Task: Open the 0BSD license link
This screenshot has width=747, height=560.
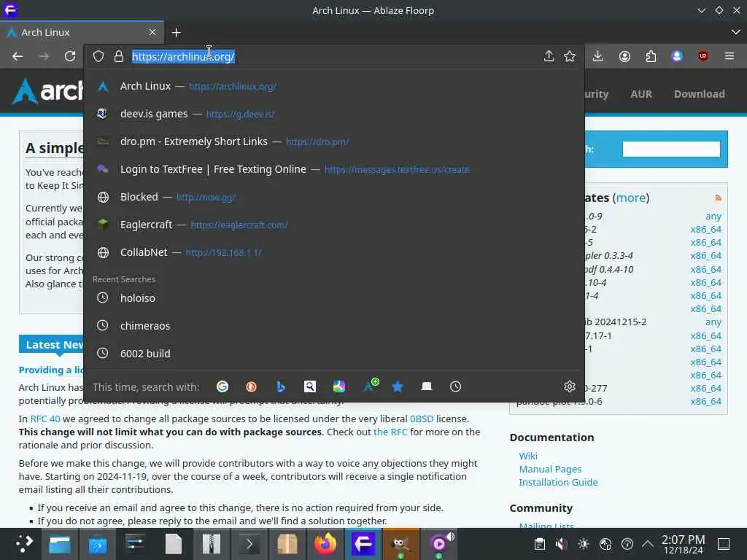Action: point(422,419)
